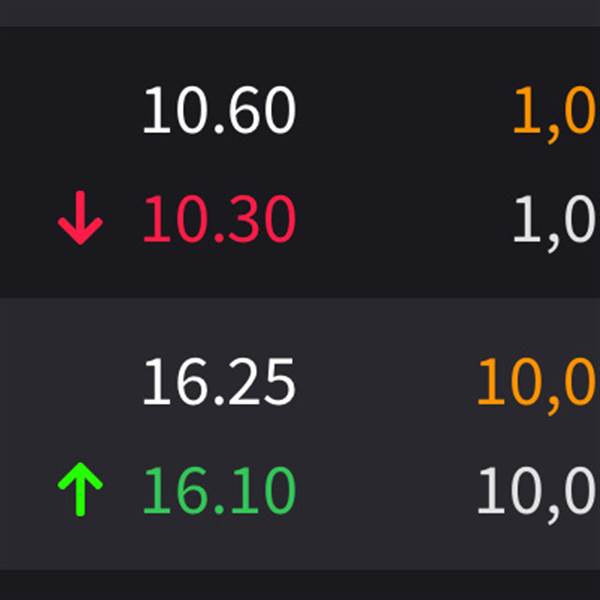Click blank space between 16.10 and white quantity
The height and width of the screenshot is (600, 600).
pos(385,491)
